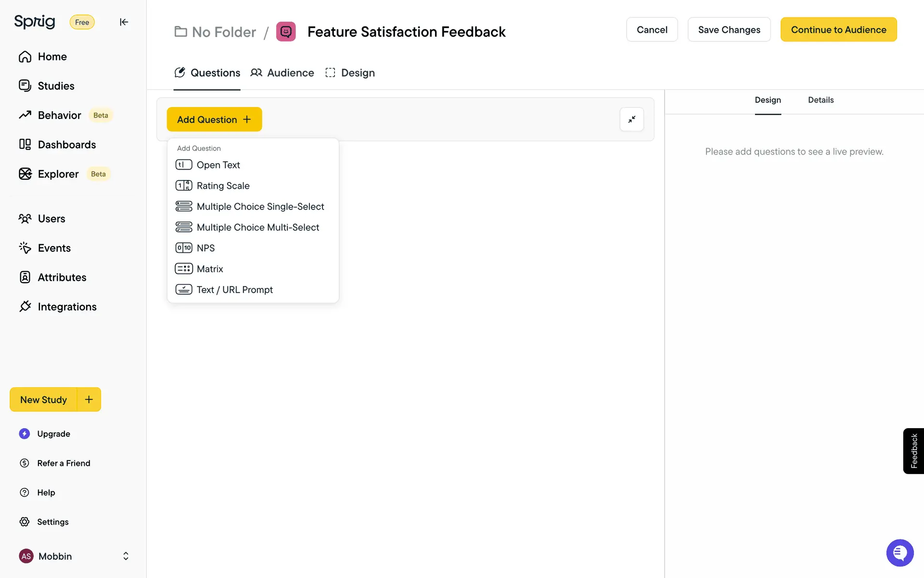Go to the Integrations page
The height and width of the screenshot is (578, 924).
click(67, 307)
